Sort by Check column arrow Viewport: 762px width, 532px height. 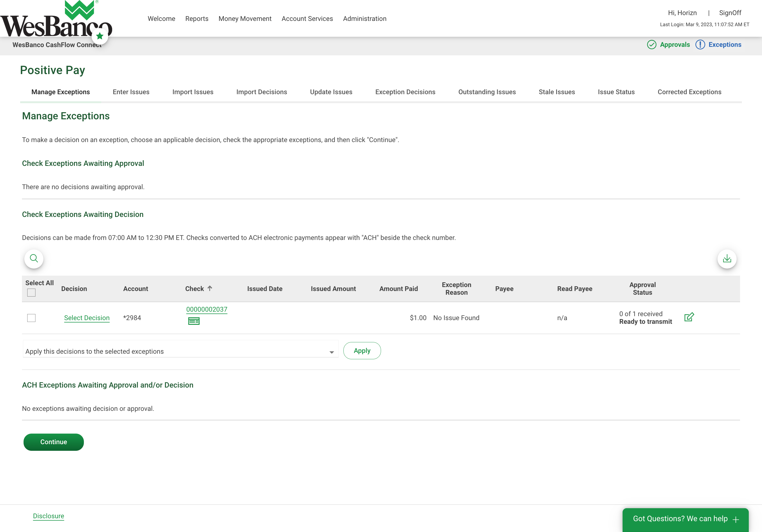tap(210, 288)
